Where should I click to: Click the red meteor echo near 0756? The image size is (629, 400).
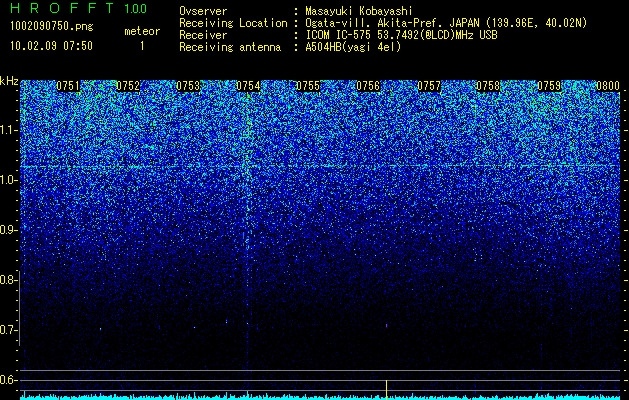click(386, 326)
